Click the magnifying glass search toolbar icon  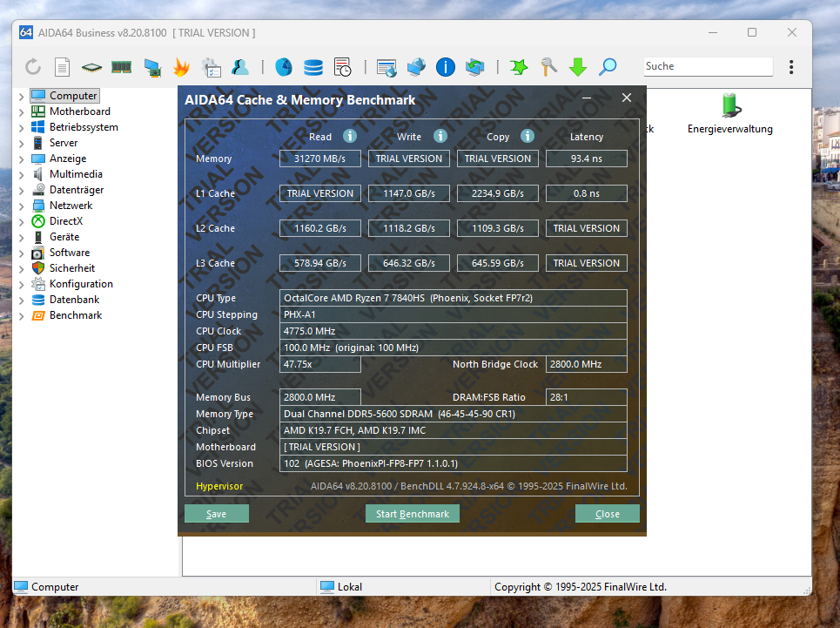tap(608, 67)
